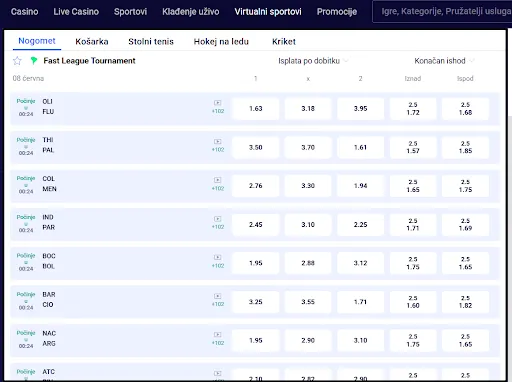Open +102 markets for OLI vs FLU
512x382 pixels.
pyautogui.click(x=218, y=111)
